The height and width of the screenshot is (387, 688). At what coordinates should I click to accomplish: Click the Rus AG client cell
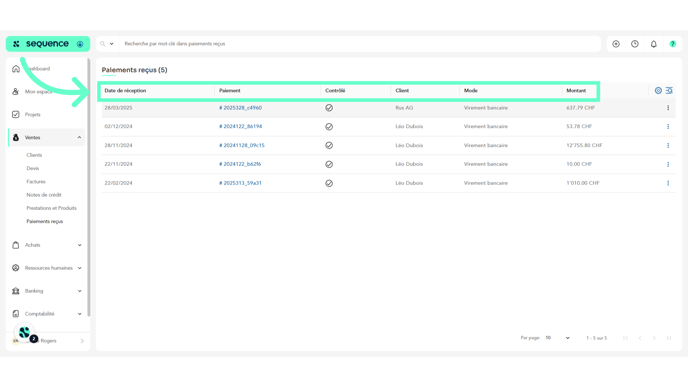point(404,108)
